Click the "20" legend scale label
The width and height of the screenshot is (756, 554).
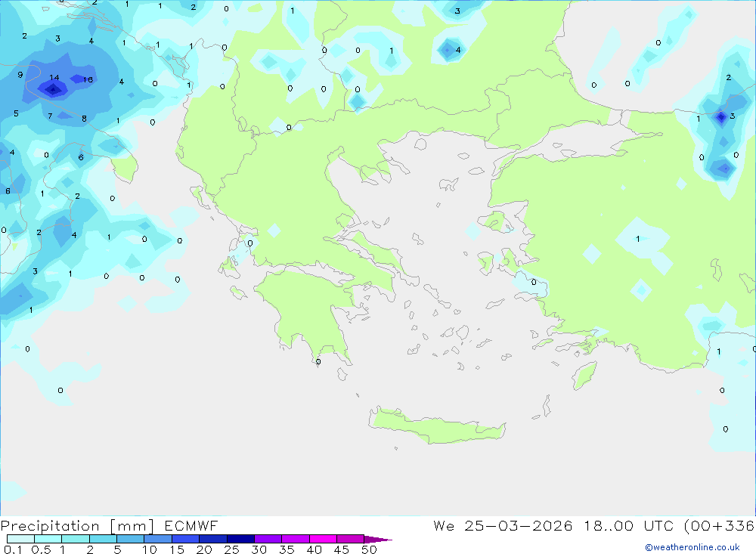204,549
